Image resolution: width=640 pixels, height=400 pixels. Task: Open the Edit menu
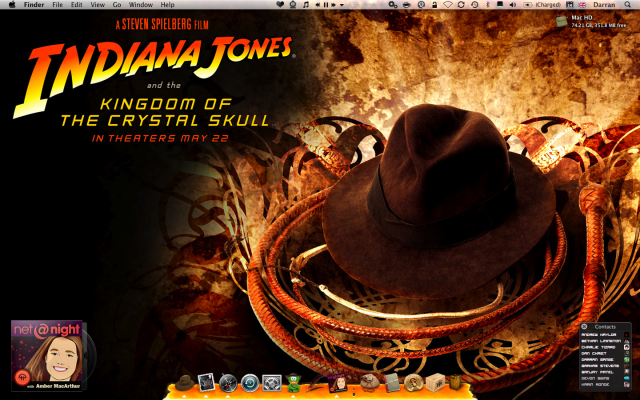coord(76,5)
